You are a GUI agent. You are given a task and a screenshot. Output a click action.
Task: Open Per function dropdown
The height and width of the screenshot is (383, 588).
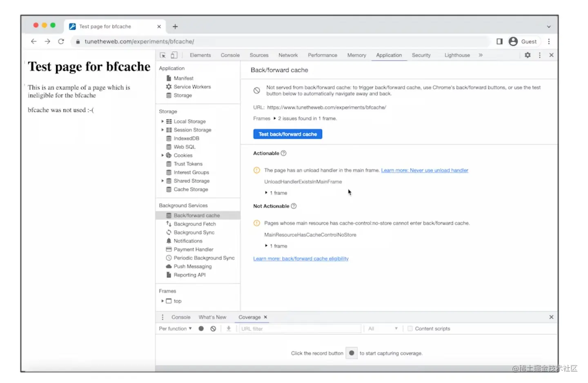(175, 329)
